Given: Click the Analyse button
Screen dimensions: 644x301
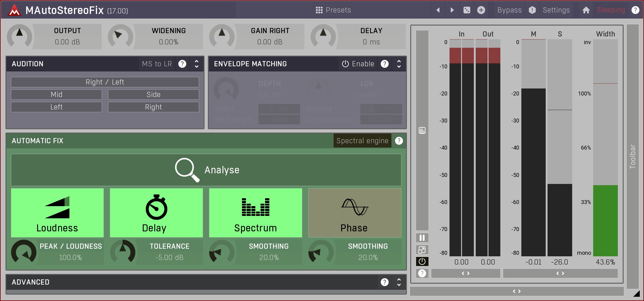Looking at the screenshot, I should pos(206,170).
